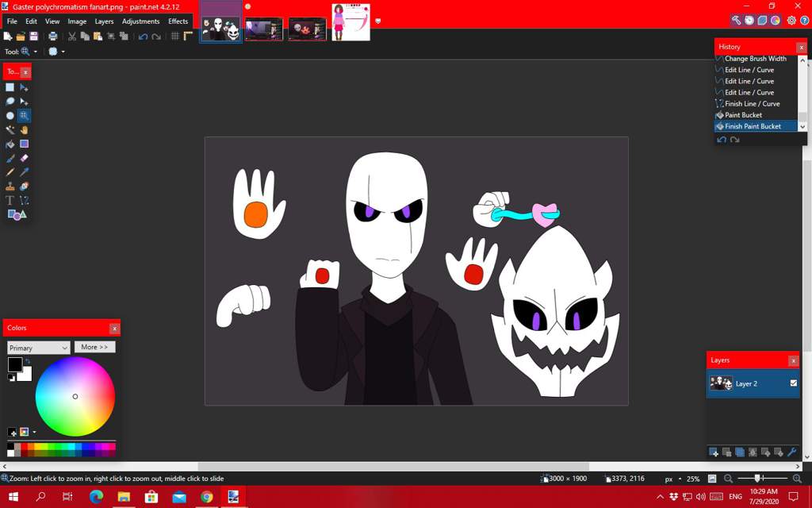Select the Lasso Select tool
This screenshot has height=508, width=812.
pos(10,102)
